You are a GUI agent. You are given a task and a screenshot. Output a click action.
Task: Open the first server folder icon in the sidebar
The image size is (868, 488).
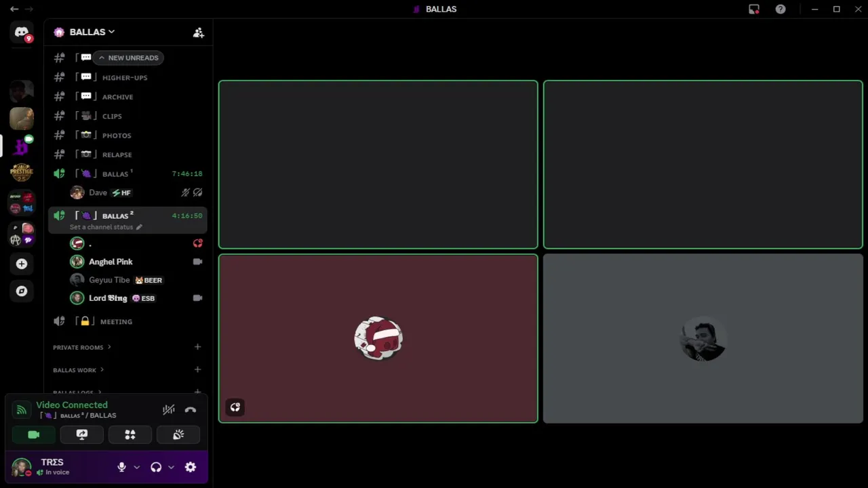click(22, 203)
